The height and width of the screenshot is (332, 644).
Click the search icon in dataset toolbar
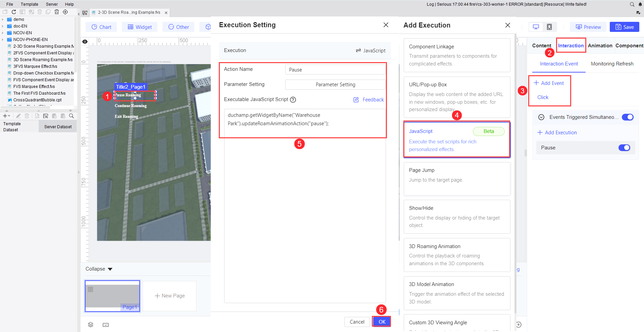[71, 116]
